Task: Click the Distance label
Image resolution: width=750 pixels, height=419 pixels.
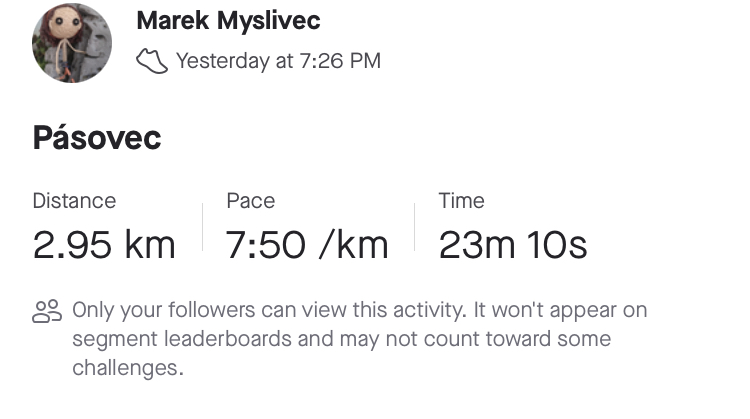Action: pos(74,201)
